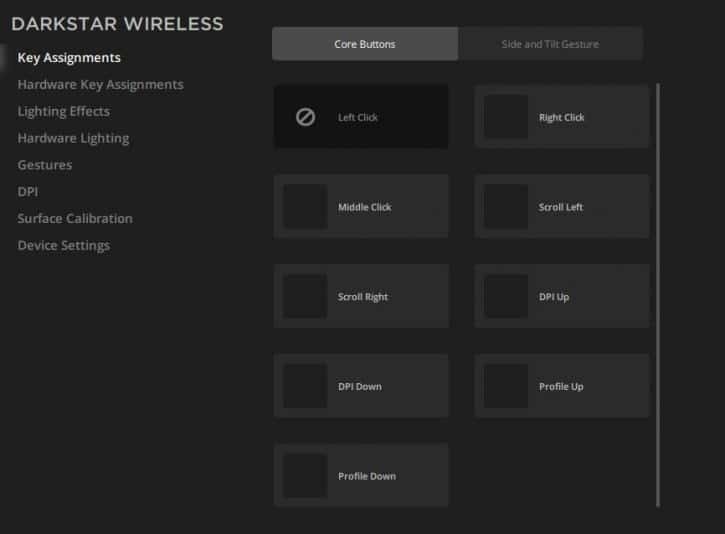The image size is (725, 534).
Task: Switch to Side and Tilt Gesture tab
Action: (x=550, y=44)
